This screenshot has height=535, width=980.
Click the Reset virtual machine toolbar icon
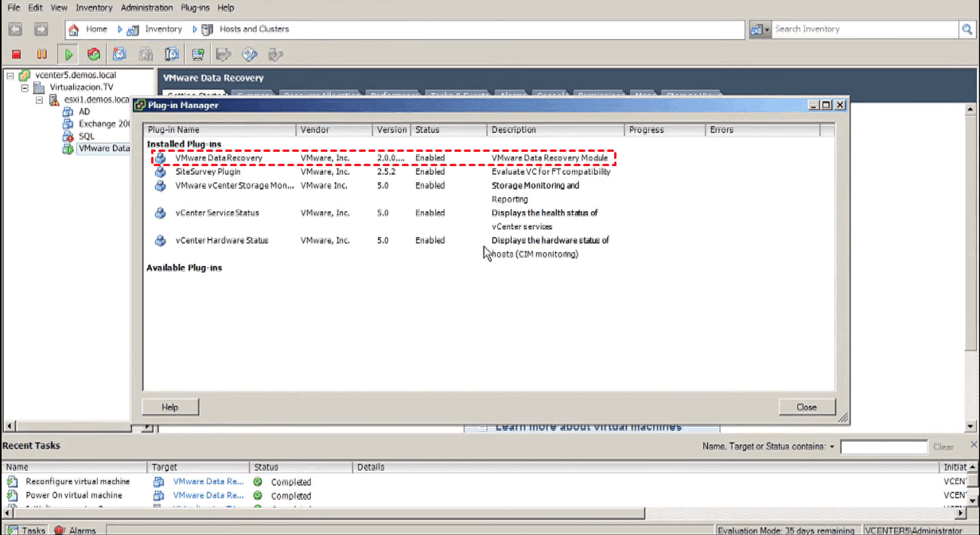pos(94,54)
